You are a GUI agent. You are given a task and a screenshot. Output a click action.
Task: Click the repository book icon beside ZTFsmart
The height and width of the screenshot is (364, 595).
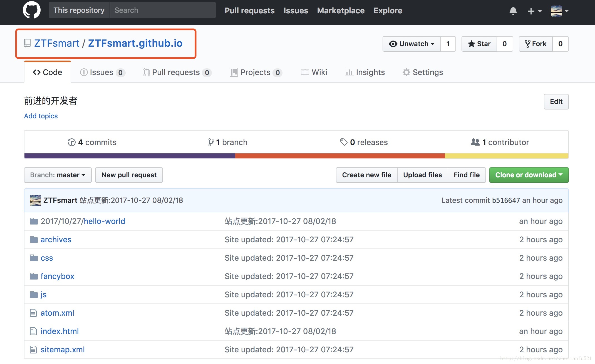click(x=27, y=43)
